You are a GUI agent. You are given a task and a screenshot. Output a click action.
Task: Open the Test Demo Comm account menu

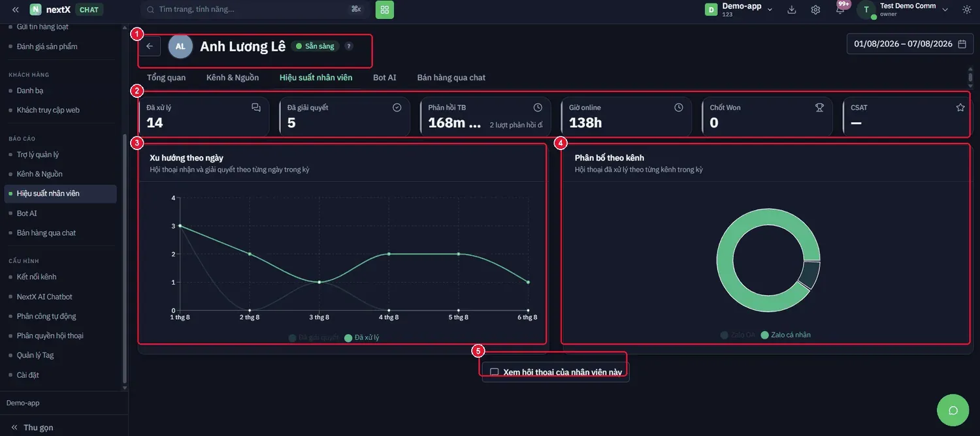(x=903, y=10)
